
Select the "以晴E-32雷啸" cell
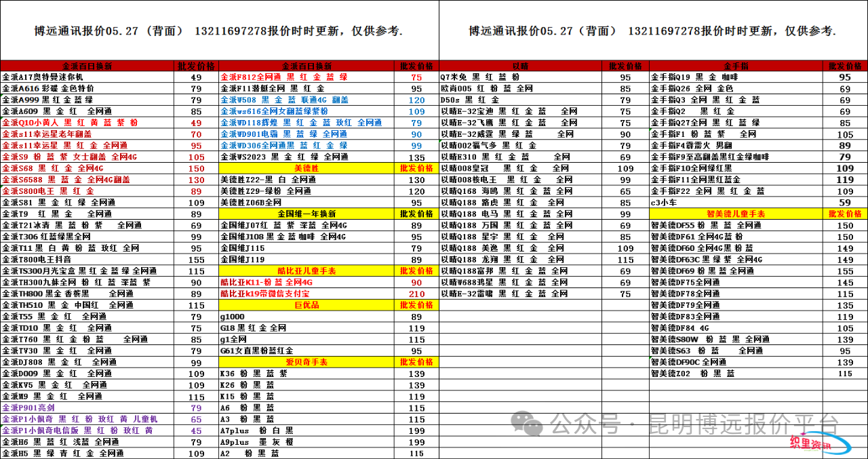520,294
